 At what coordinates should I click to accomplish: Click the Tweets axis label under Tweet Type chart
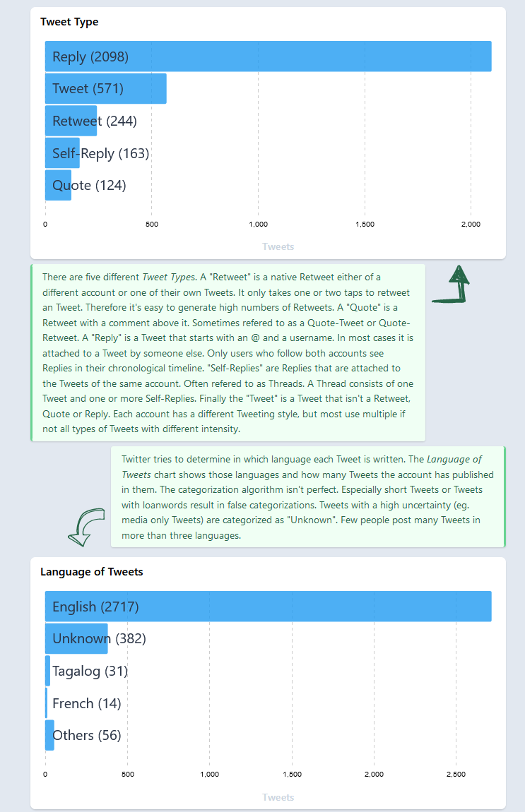[278, 246]
